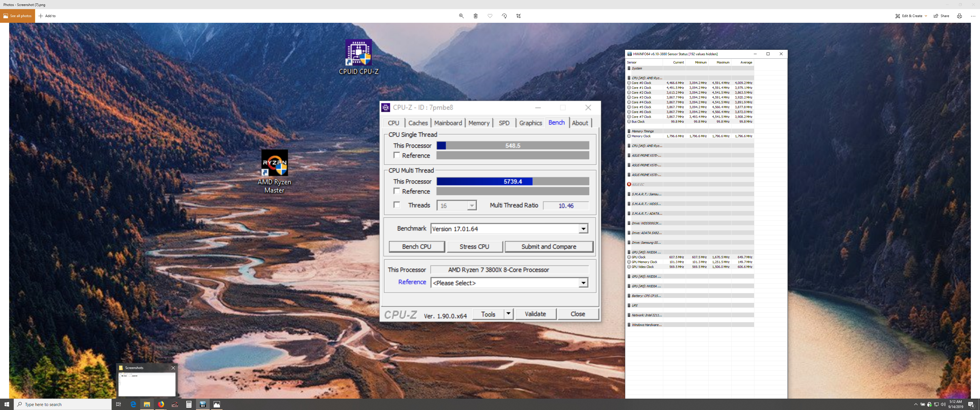
Task: Open the Memory tab in CPU-Z
Action: [x=479, y=123]
